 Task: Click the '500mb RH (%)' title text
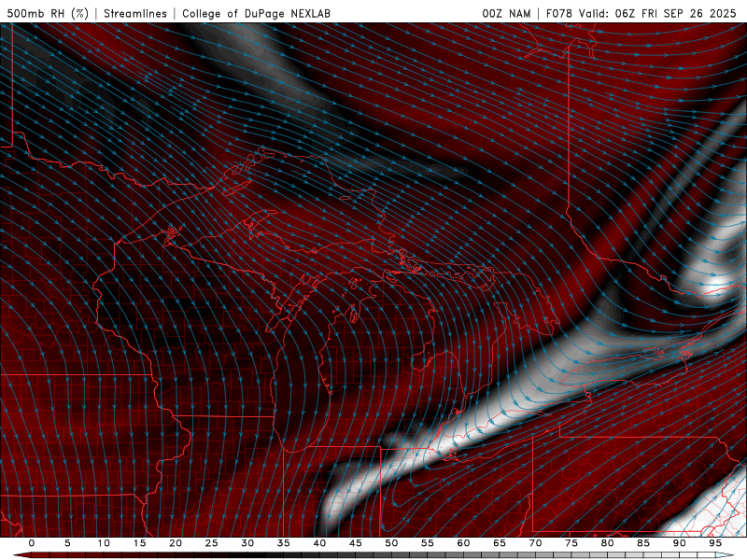(48, 13)
